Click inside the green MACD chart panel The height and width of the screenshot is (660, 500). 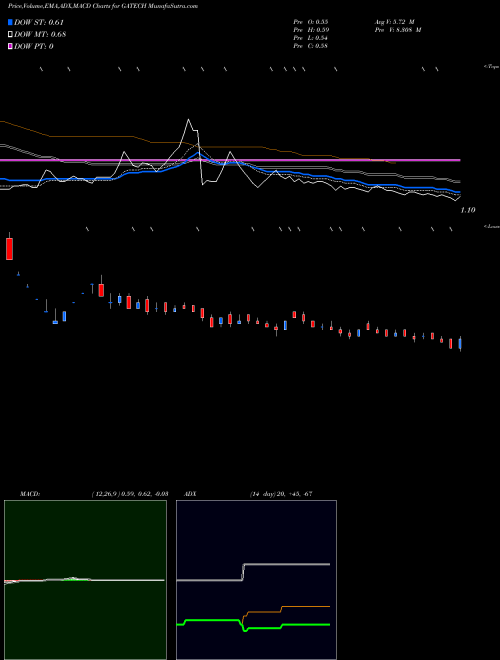point(85,580)
